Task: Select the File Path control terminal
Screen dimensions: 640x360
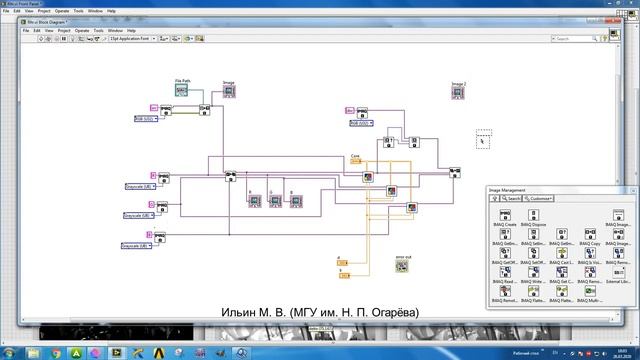Action: [182, 90]
